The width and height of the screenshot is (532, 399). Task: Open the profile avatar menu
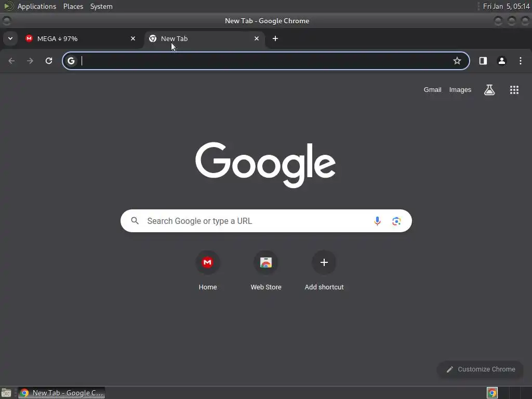click(502, 61)
